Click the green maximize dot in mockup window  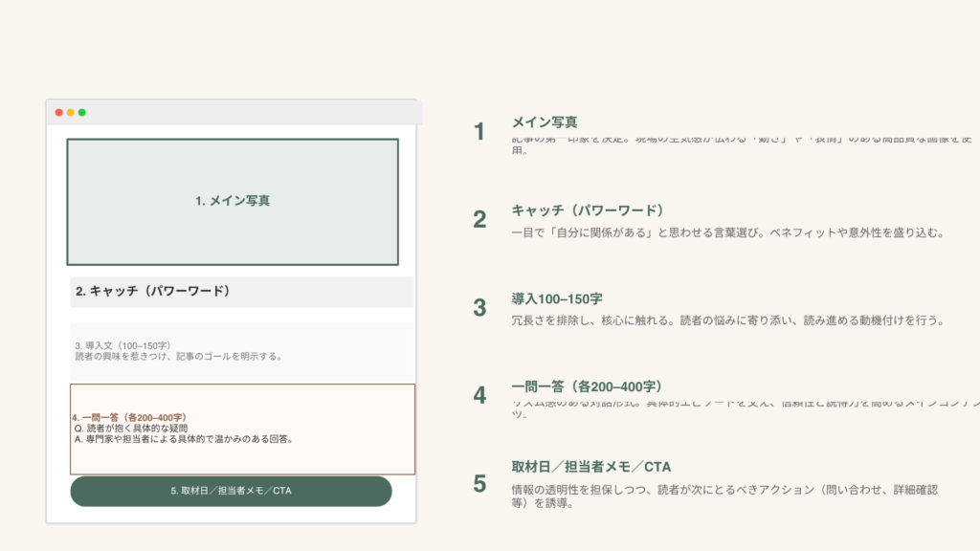(x=82, y=113)
